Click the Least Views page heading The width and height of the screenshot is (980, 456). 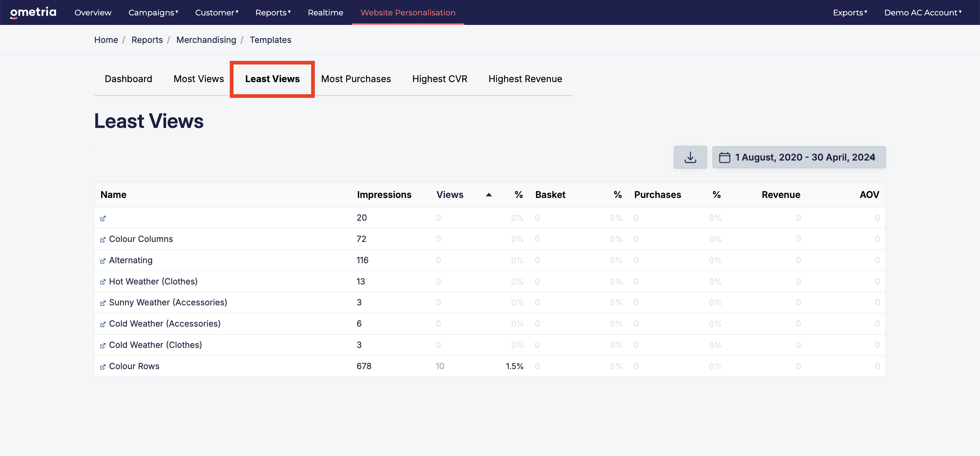pyautogui.click(x=149, y=121)
